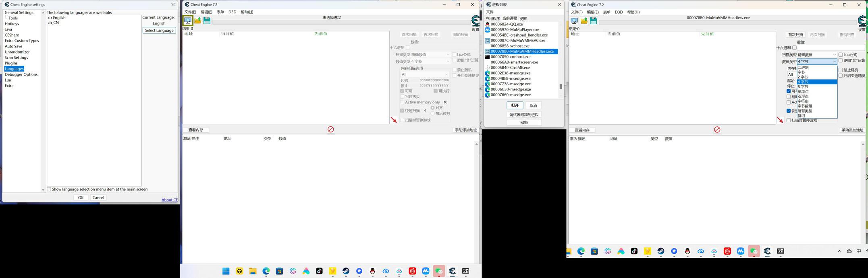Viewport: 868px width, 278px height.
Task: Enable 禁止随机 in MuMuVMMHeadless Cheat Engine window
Action: pos(841,70)
